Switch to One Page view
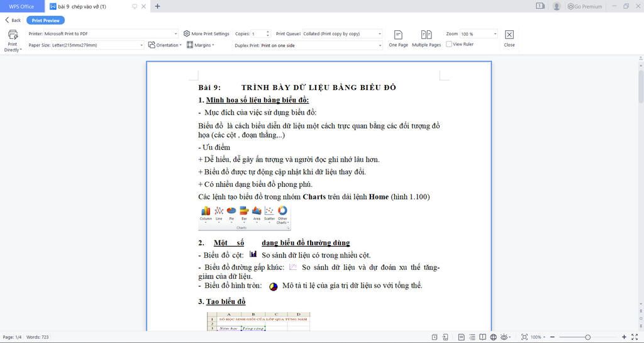Image resolution: width=644 pixels, height=343 pixels. (398, 39)
